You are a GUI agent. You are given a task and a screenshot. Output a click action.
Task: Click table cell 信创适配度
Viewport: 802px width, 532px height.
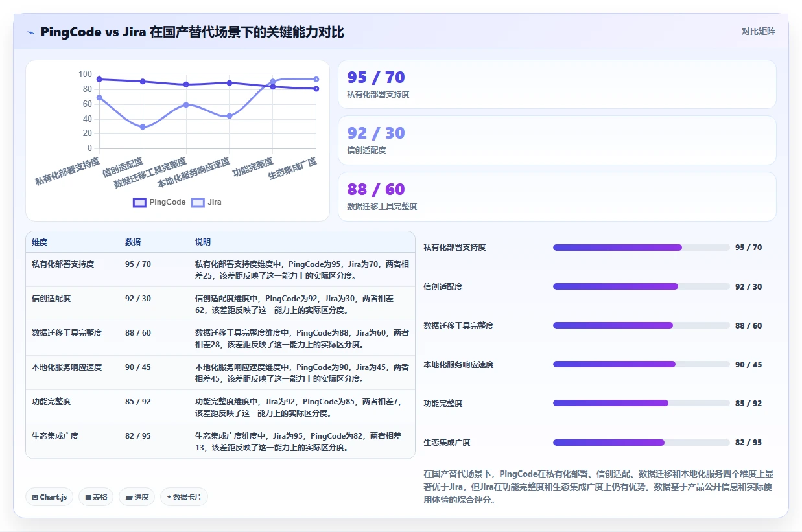click(x=51, y=299)
